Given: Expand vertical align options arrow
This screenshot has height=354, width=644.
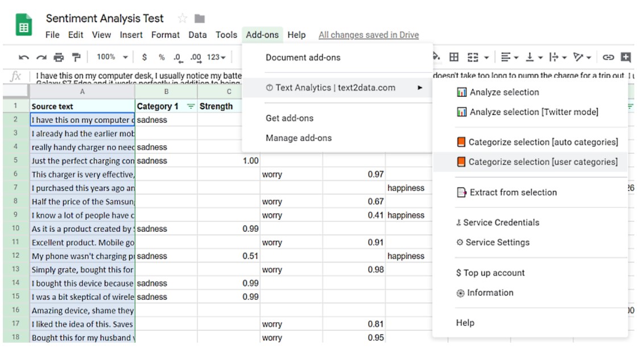Looking at the screenshot, I should (x=540, y=57).
